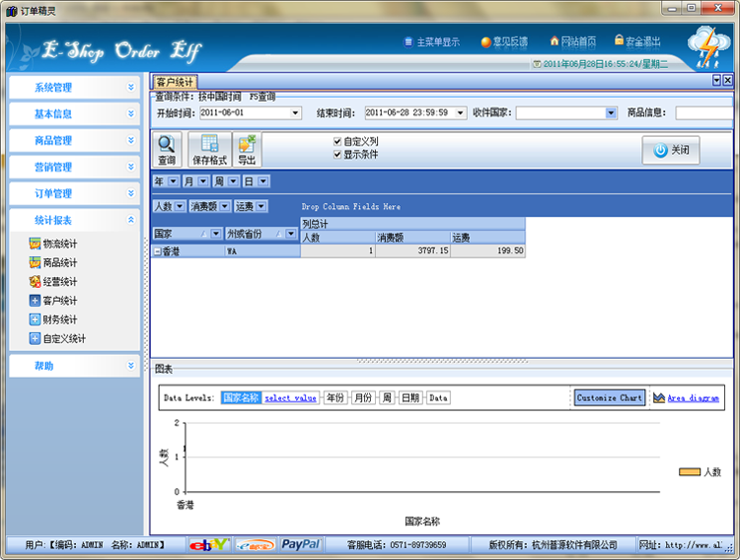Open the 周 field filter dropdown
The height and width of the screenshot is (560, 740).
pyautogui.click(x=233, y=181)
